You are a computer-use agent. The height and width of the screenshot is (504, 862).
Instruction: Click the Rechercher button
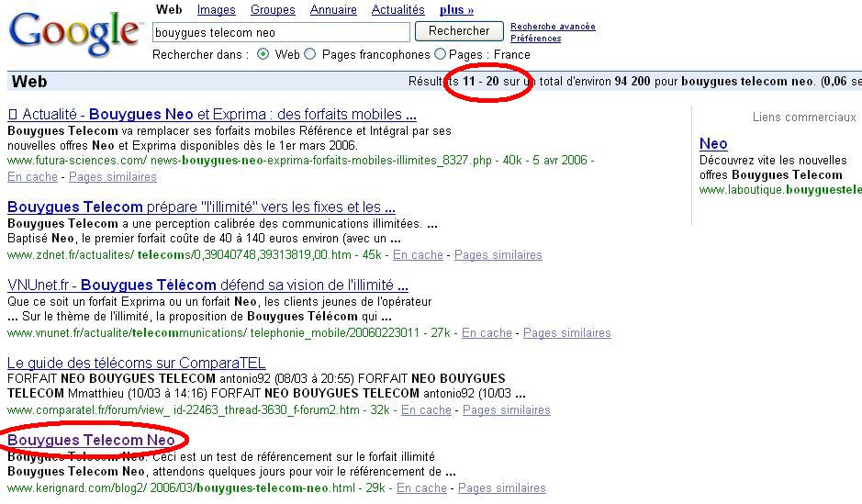[459, 31]
